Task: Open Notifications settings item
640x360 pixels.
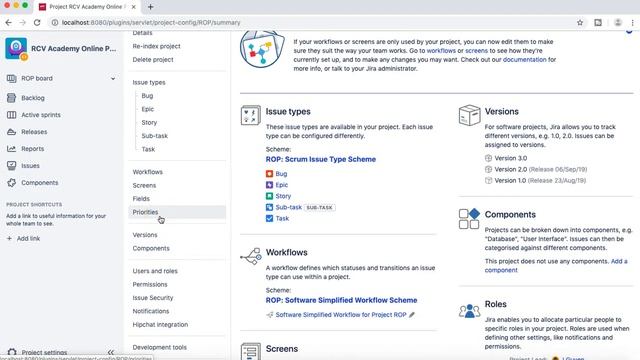Action: pyautogui.click(x=151, y=311)
